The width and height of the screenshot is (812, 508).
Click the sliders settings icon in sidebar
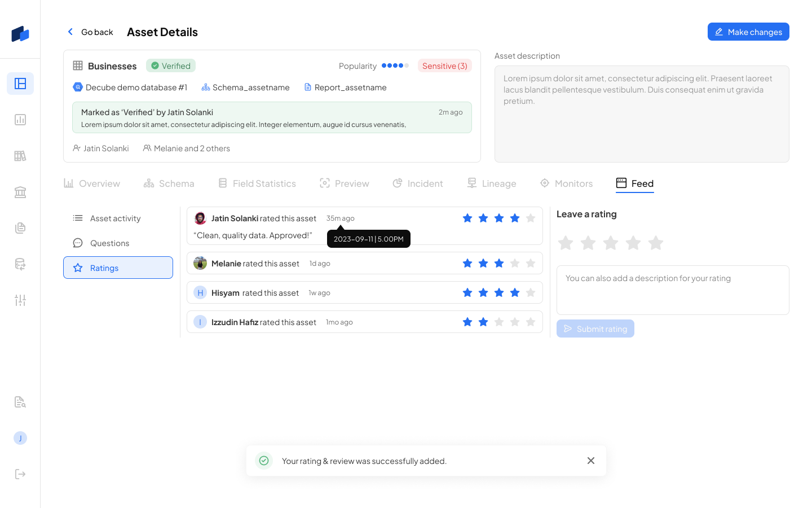click(x=20, y=300)
